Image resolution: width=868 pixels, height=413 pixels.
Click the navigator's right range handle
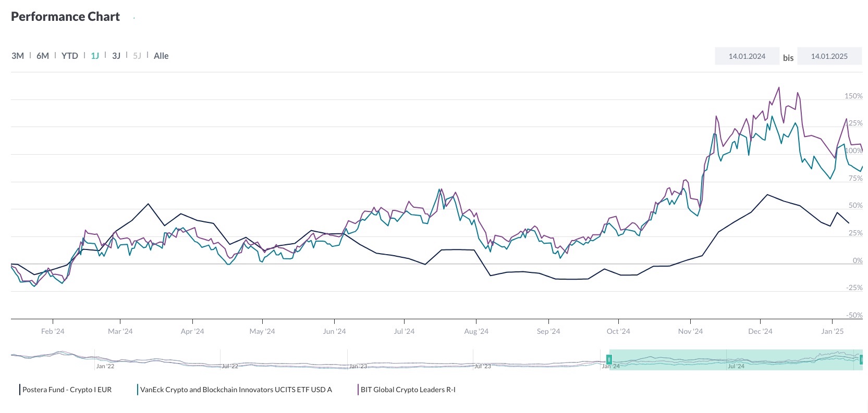tap(861, 360)
